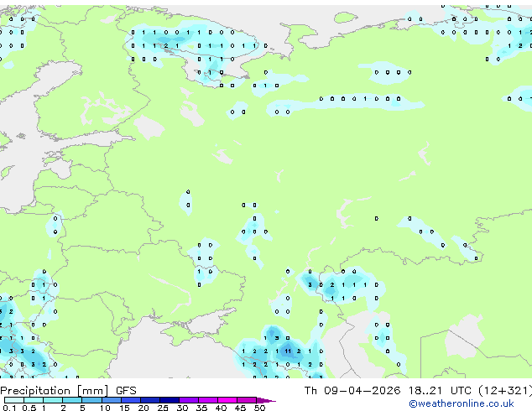Click the purple arrow tip above 50 in legend

tap(266, 400)
